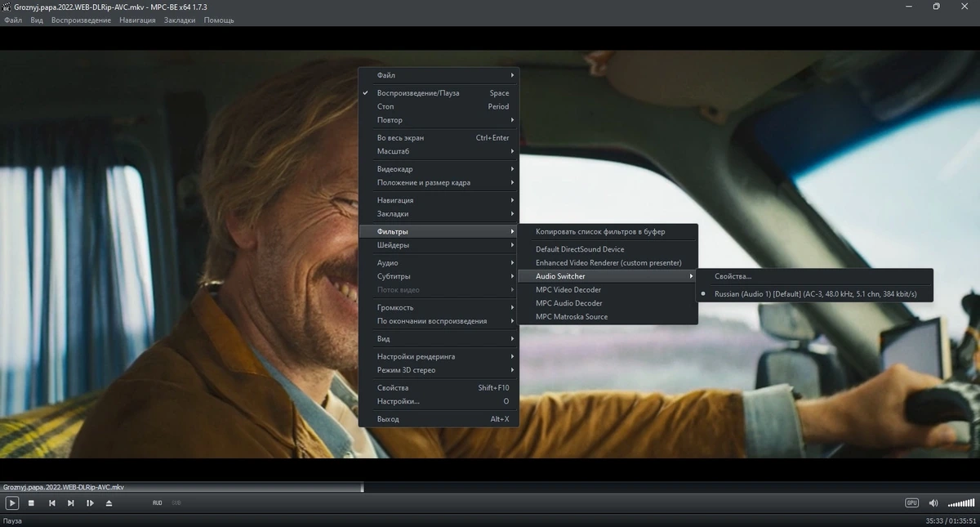Click the eject/open file icon

(x=109, y=503)
